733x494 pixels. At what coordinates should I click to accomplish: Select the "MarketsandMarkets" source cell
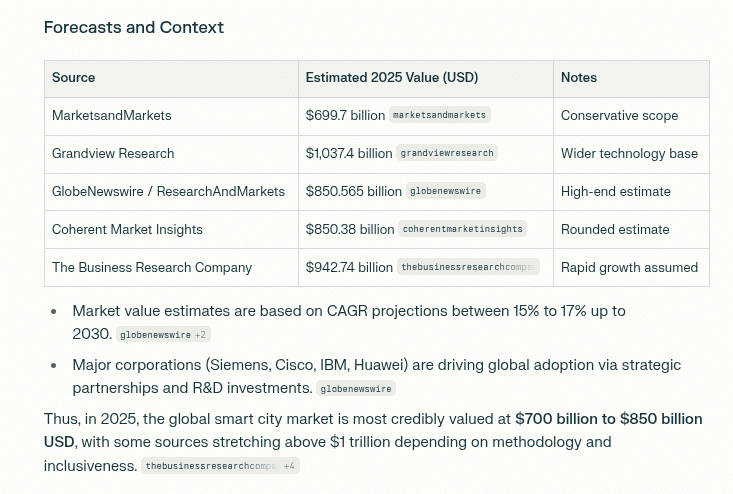[x=112, y=116]
